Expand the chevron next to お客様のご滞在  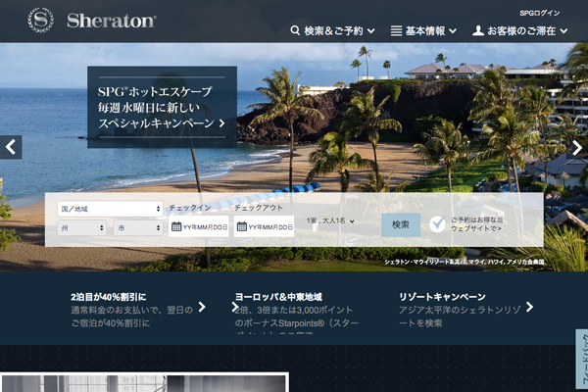coord(563,31)
